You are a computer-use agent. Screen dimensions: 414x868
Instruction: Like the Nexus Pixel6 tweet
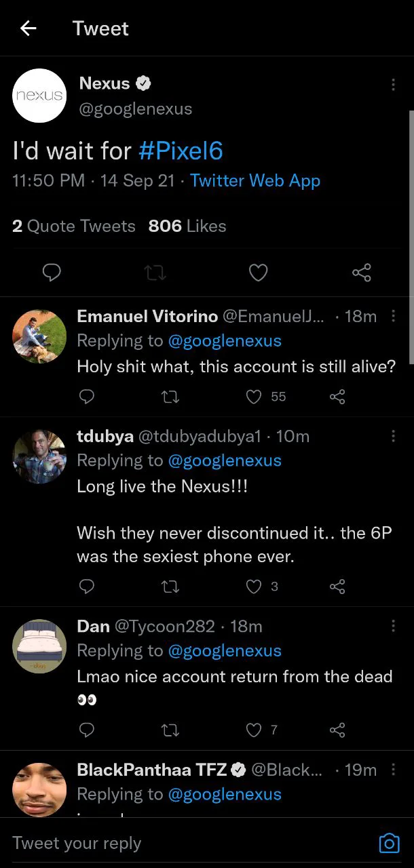[258, 273]
